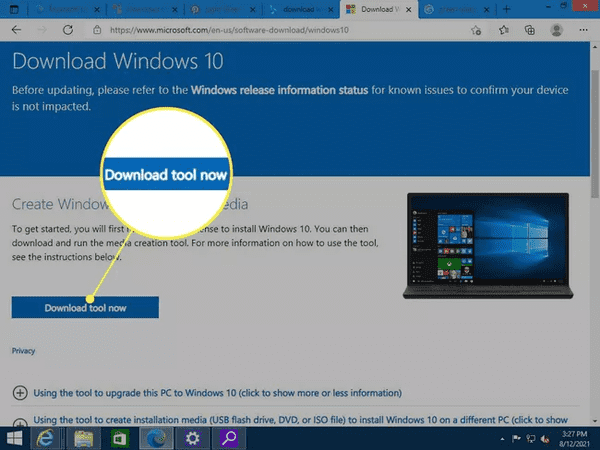Click the network tray icon
Screen dimensions: 600x450
(531, 439)
